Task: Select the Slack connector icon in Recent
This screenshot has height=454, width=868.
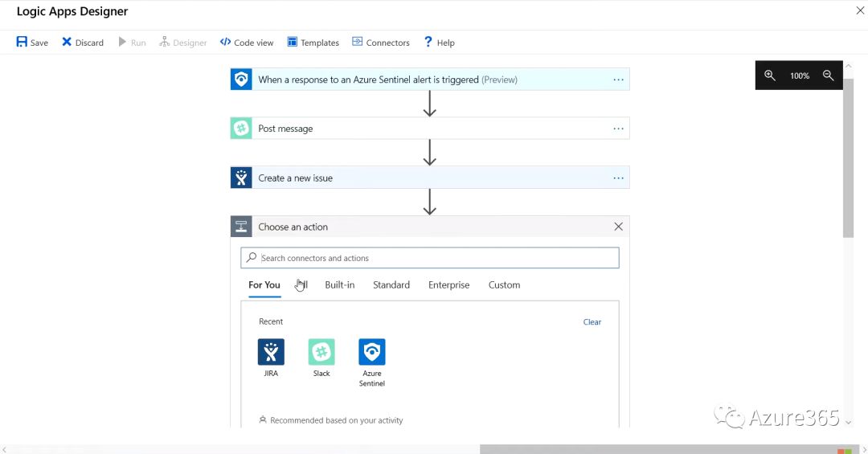Action: [x=321, y=352]
